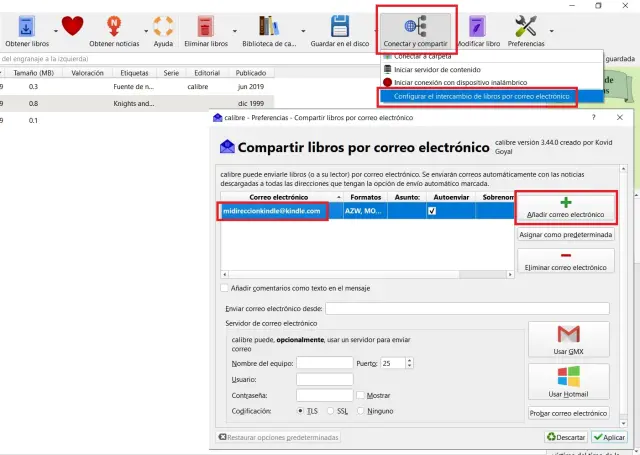Expand the dropdown arrow beside Preferencias
640x455 pixels.
point(551,30)
